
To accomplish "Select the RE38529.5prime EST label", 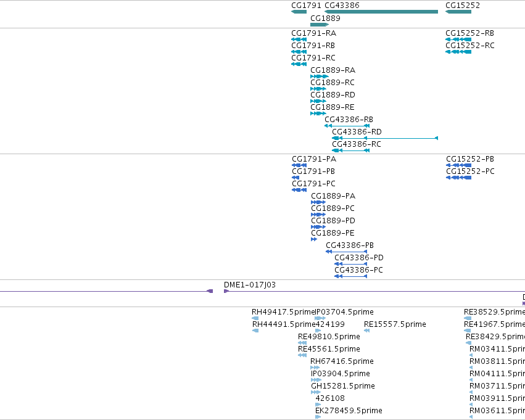I will click(495, 312).
